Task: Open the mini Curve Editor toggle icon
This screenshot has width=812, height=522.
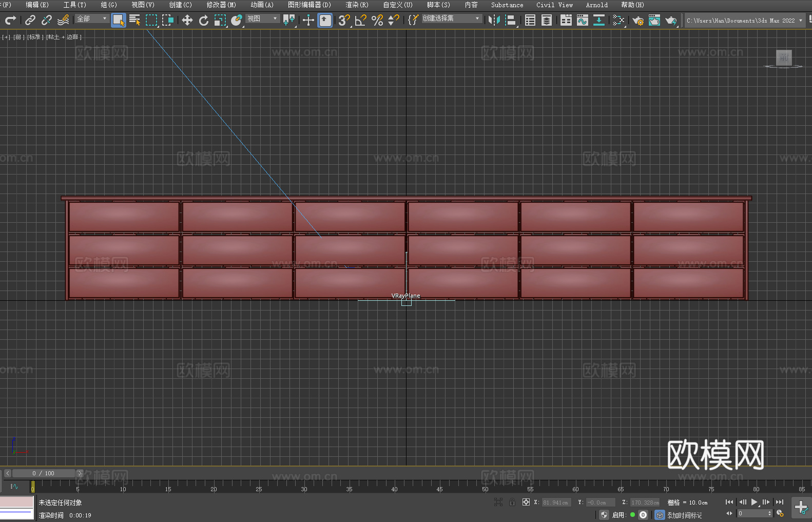Action: tap(14, 486)
